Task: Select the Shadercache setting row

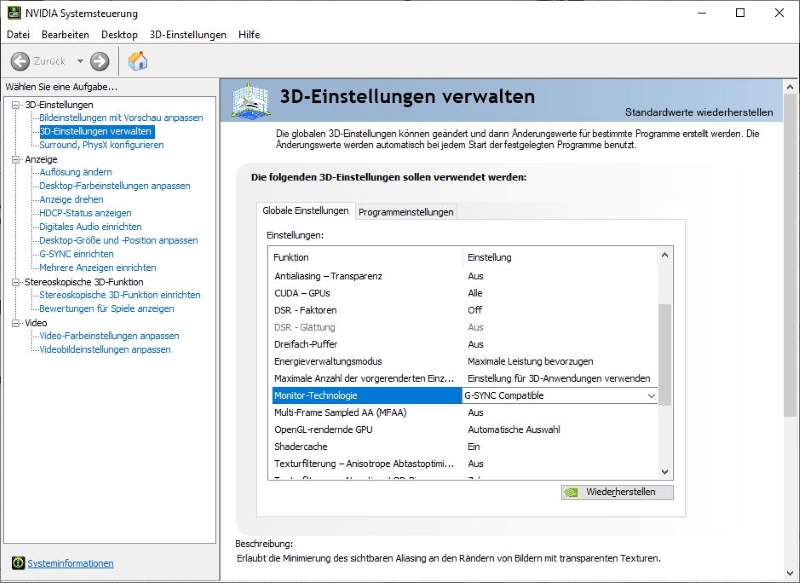Action: point(465,447)
